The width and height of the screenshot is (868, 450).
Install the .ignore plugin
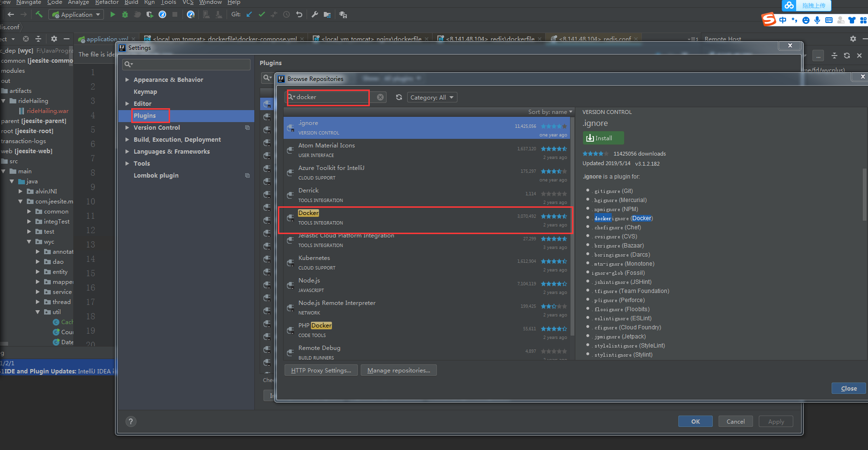603,137
